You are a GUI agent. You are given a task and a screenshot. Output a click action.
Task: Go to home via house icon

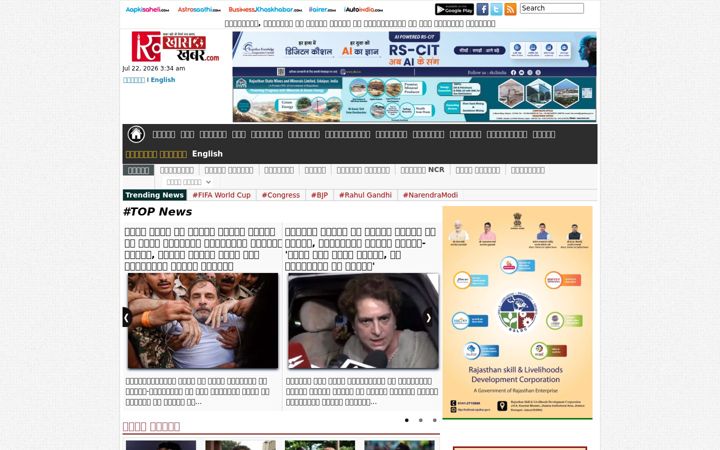point(136,134)
